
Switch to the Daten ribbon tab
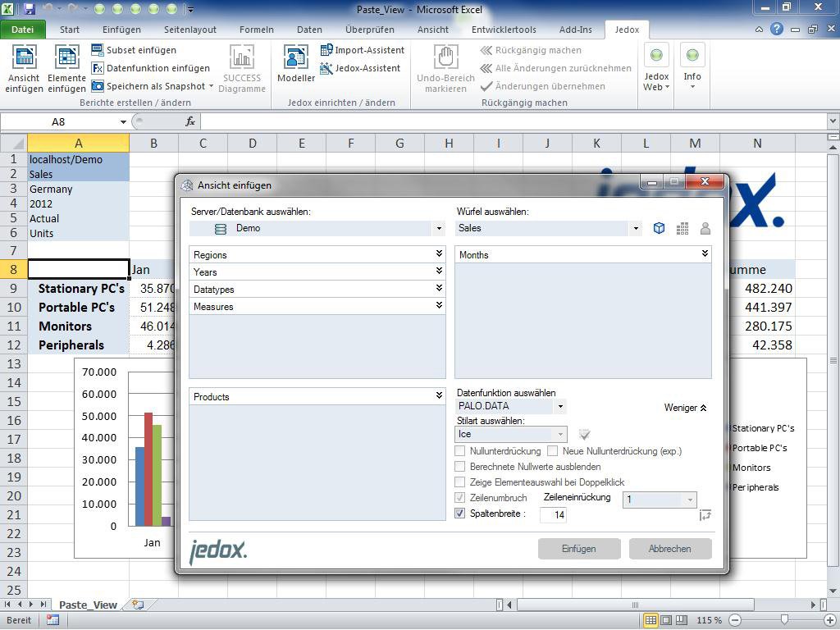tap(309, 30)
